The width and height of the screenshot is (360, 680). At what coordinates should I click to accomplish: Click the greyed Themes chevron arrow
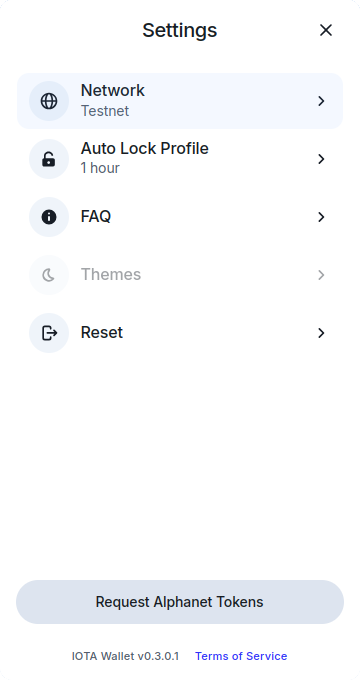[x=321, y=275]
